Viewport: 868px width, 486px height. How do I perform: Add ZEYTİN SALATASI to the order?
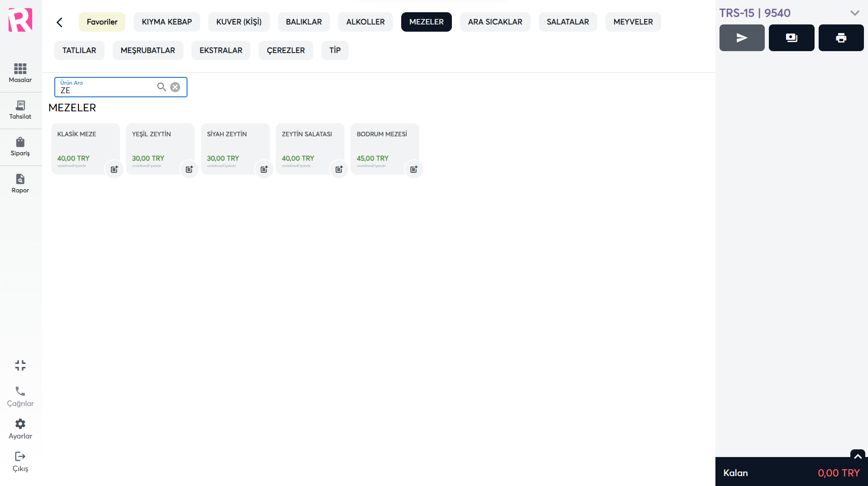tap(306, 145)
